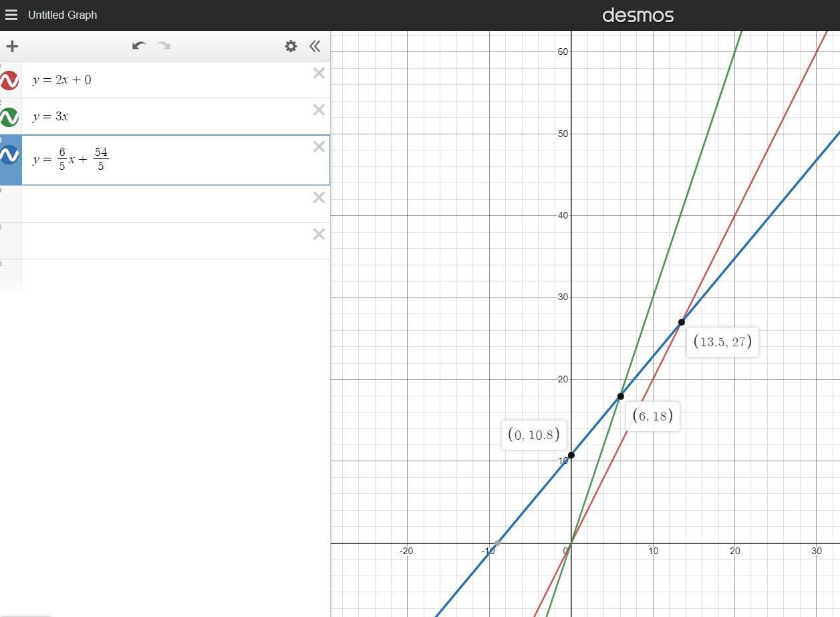The height and width of the screenshot is (617, 840).
Task: Undo the last action
Action: 139,45
